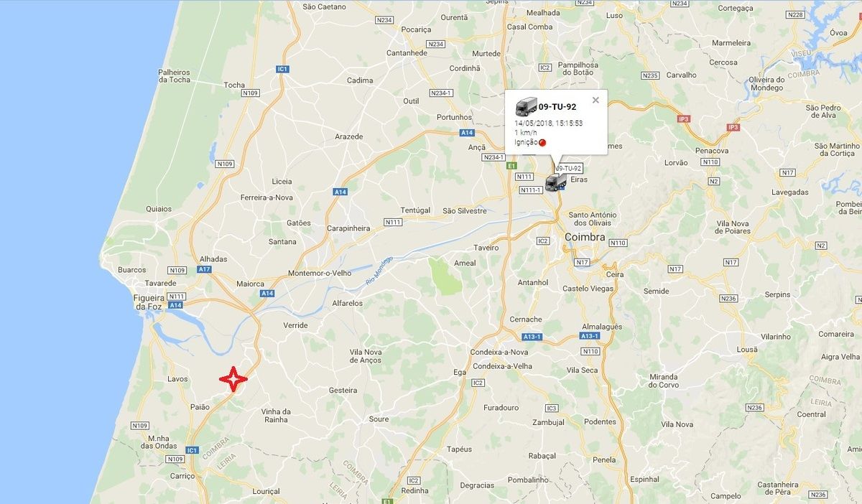Click the green E1 road shield
The width and height of the screenshot is (862, 504).
pos(511,166)
